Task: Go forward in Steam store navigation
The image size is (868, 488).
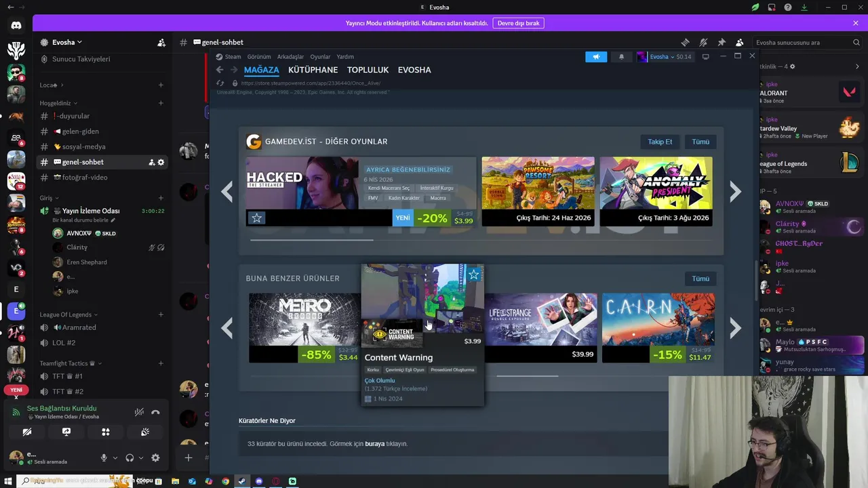Action: (234, 70)
